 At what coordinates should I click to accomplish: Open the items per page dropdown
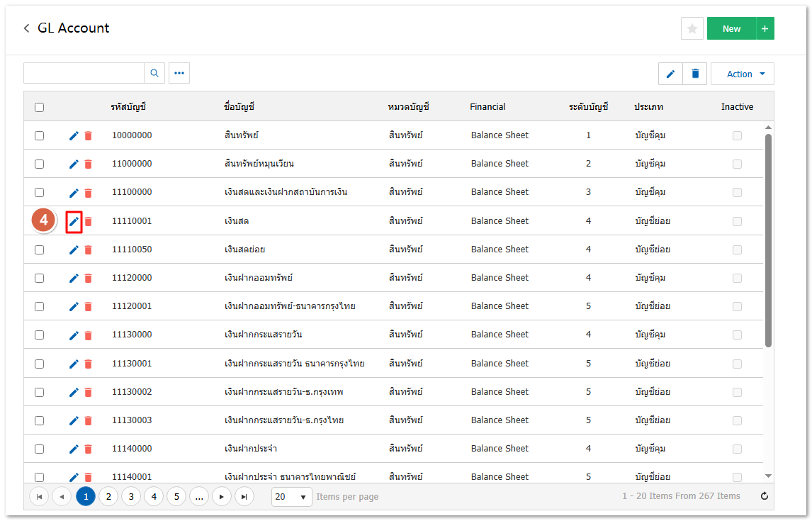(292, 497)
